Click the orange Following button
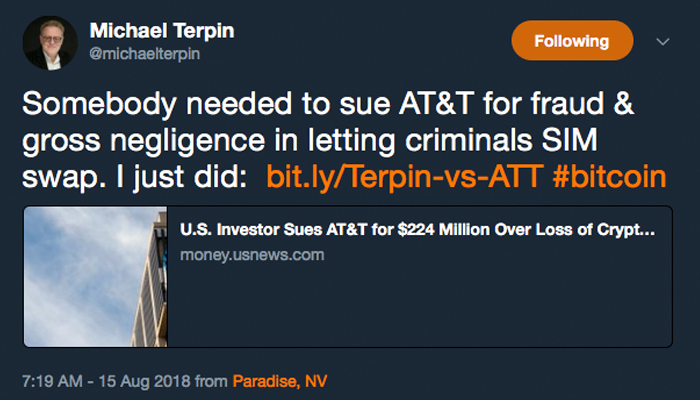700x400 pixels. point(571,41)
